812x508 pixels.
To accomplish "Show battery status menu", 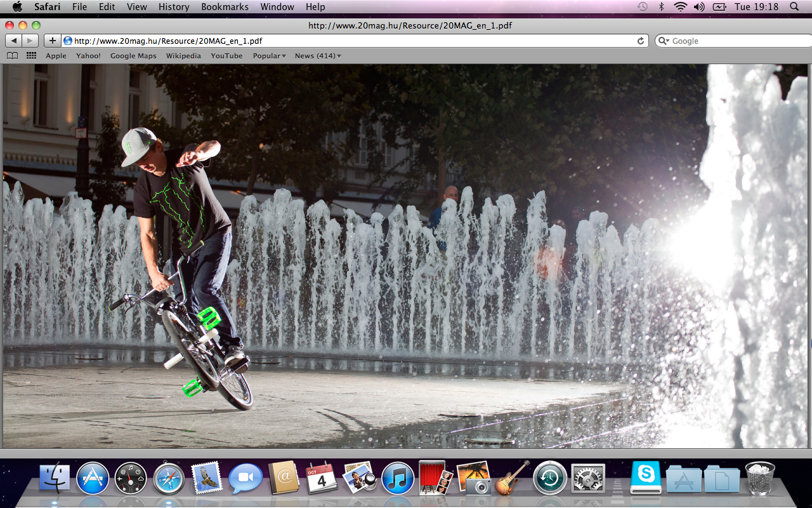I will 719,6.
